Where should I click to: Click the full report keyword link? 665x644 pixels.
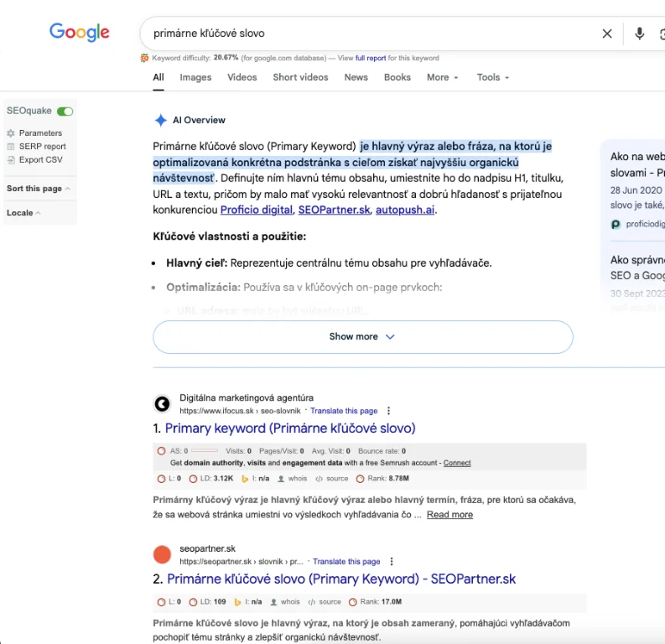point(371,59)
